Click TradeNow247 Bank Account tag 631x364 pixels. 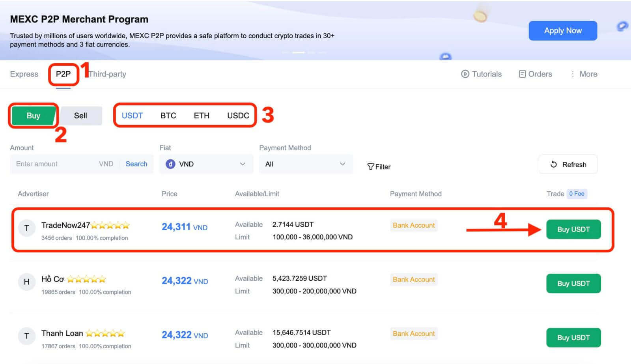click(x=414, y=225)
